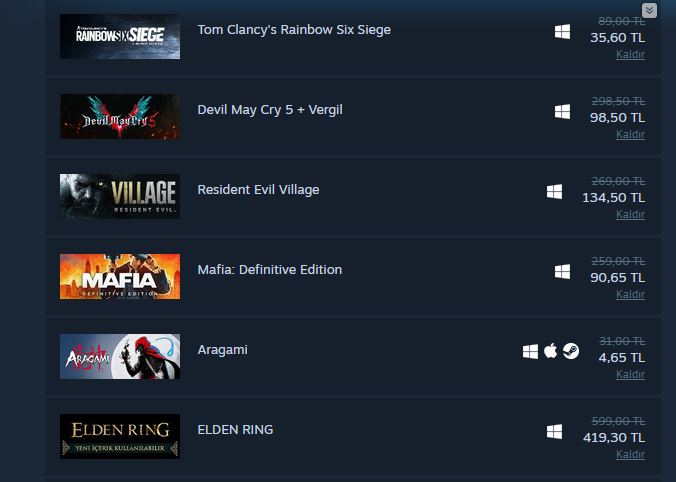Open the Mafia: Definitive Edition title link
Screen dimensions: 676x482
pos(269,270)
